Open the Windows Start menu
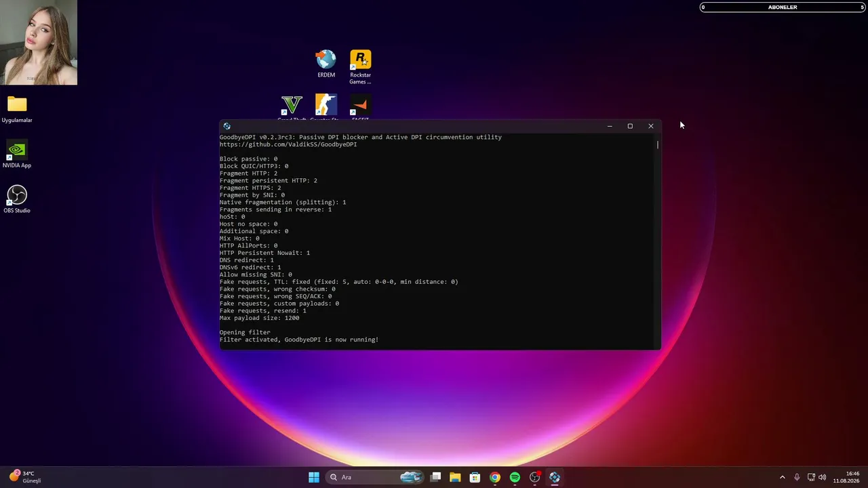Viewport: 868px width, 488px height. pyautogui.click(x=314, y=477)
